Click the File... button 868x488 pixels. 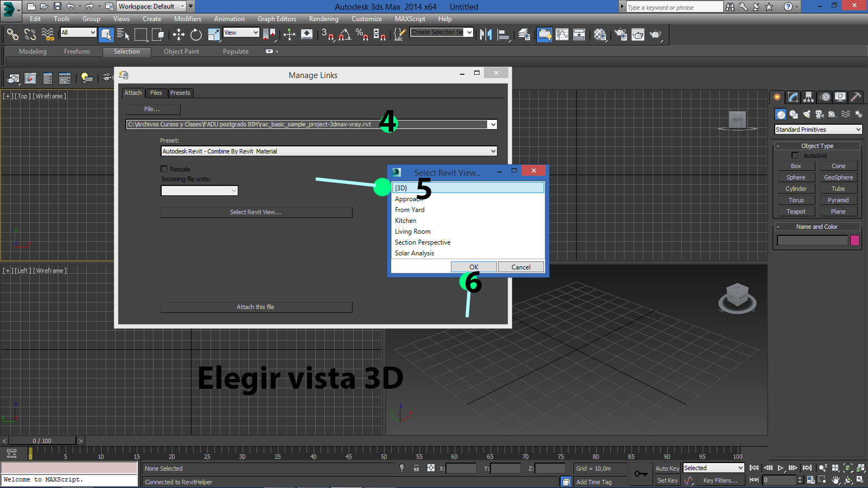point(152,109)
